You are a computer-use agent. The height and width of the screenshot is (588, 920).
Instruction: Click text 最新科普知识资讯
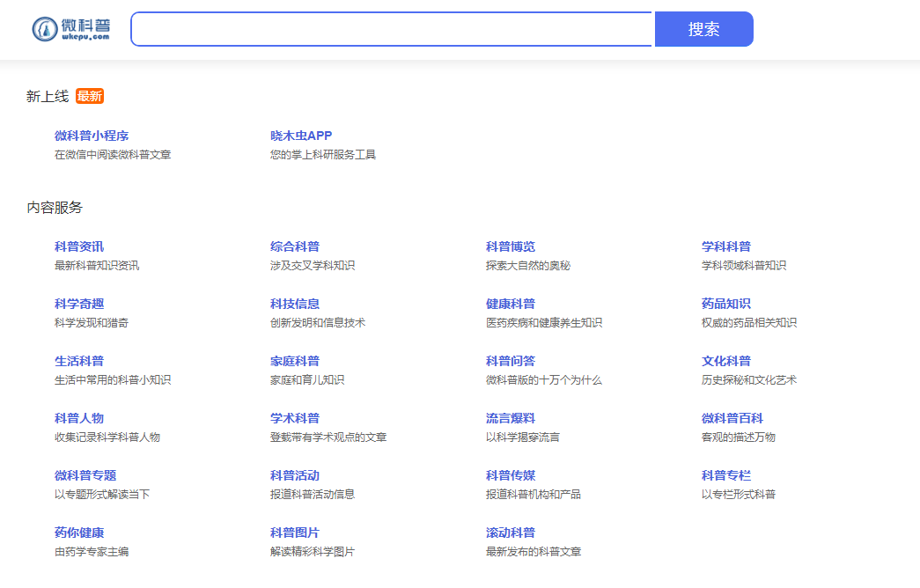pyautogui.click(x=97, y=266)
